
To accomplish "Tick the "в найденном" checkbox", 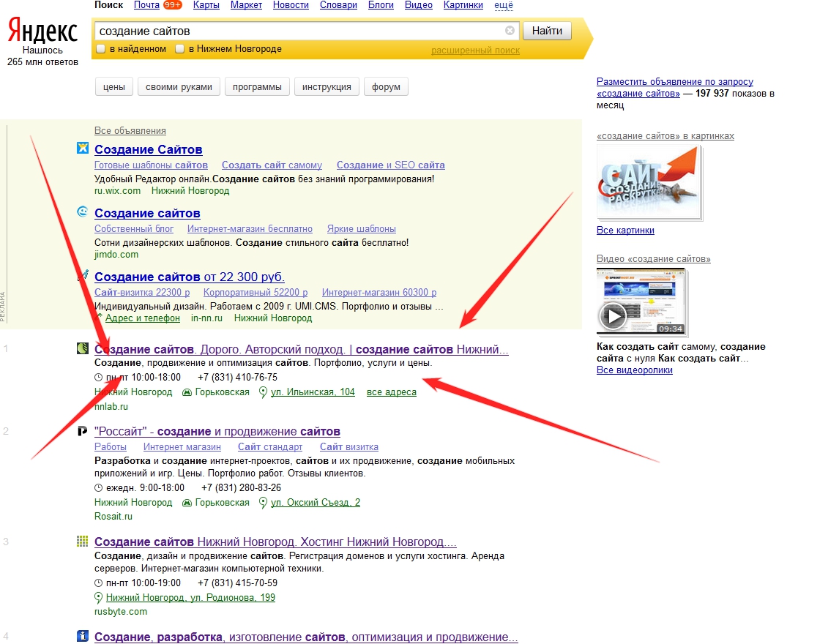I will [x=100, y=49].
